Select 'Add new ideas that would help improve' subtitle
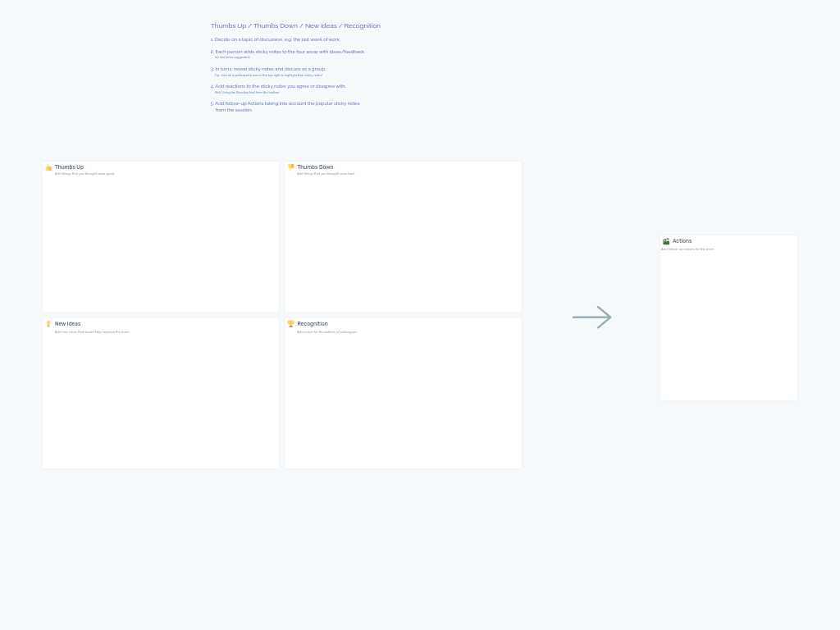 [92, 332]
